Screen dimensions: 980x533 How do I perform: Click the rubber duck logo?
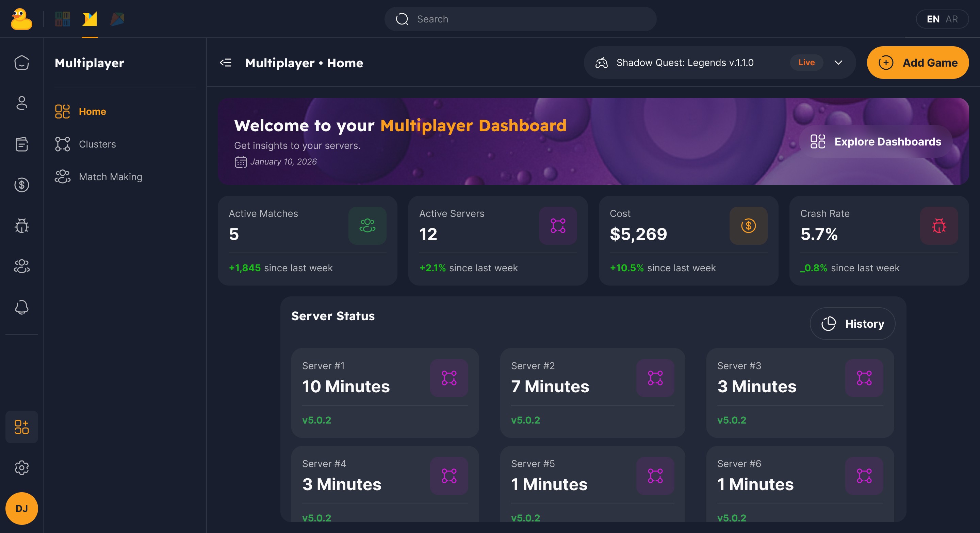pyautogui.click(x=21, y=19)
